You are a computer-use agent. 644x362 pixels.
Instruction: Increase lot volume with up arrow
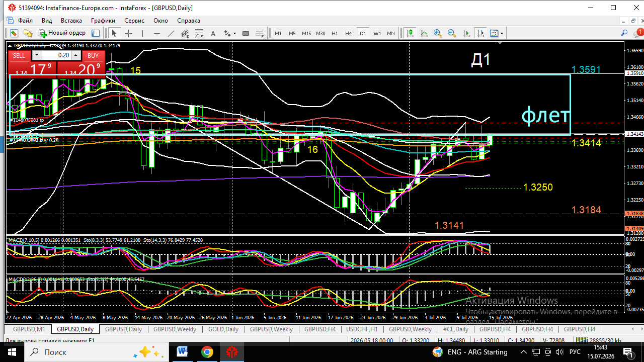(x=76, y=55)
